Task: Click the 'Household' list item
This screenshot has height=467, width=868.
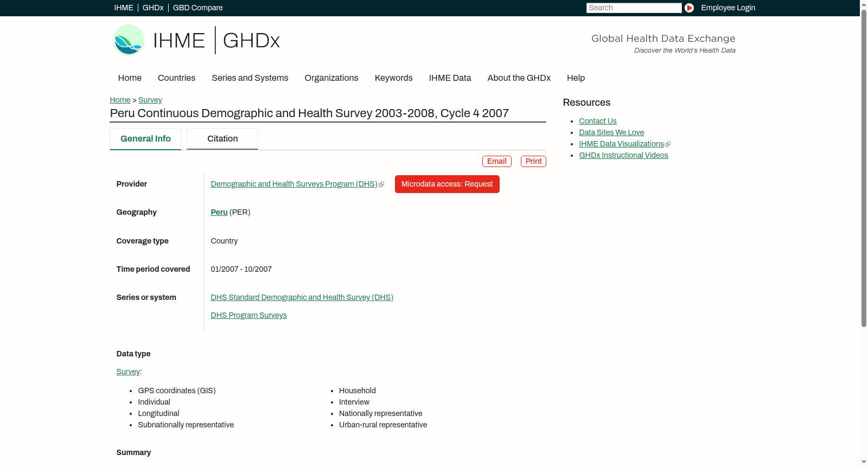Action: 358,391
